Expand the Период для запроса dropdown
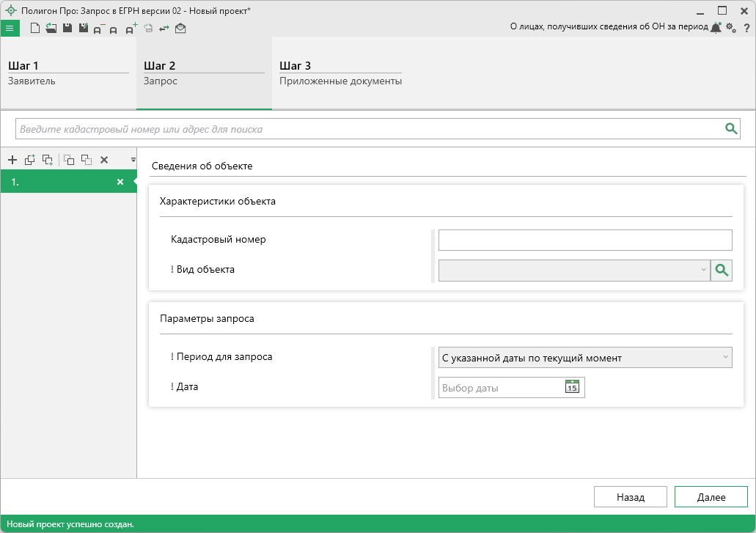756x533 pixels. click(x=584, y=358)
